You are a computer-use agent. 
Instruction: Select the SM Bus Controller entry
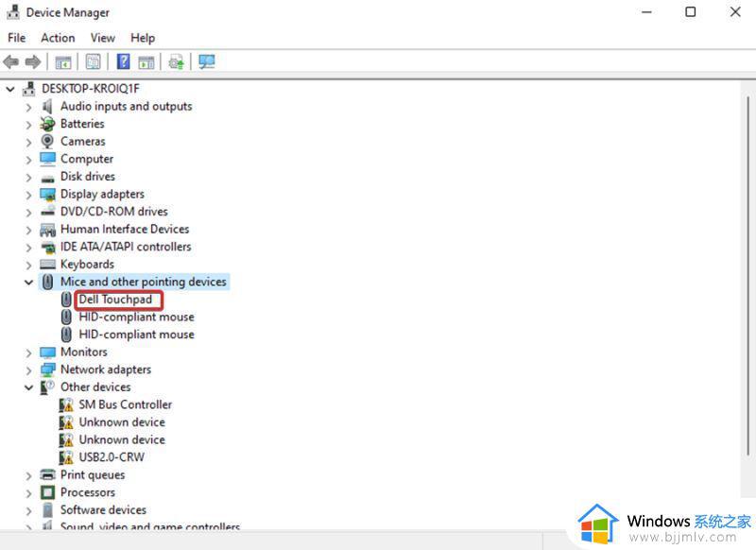tap(126, 404)
